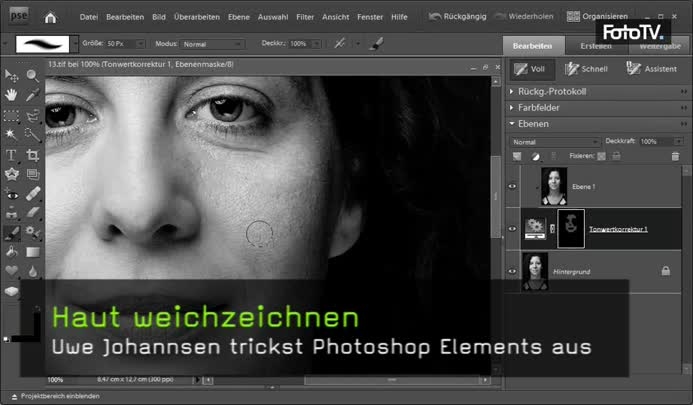Screen dimensions: 693x405
Task: Click the Hintergrund layer lock icon
Action: (x=666, y=271)
